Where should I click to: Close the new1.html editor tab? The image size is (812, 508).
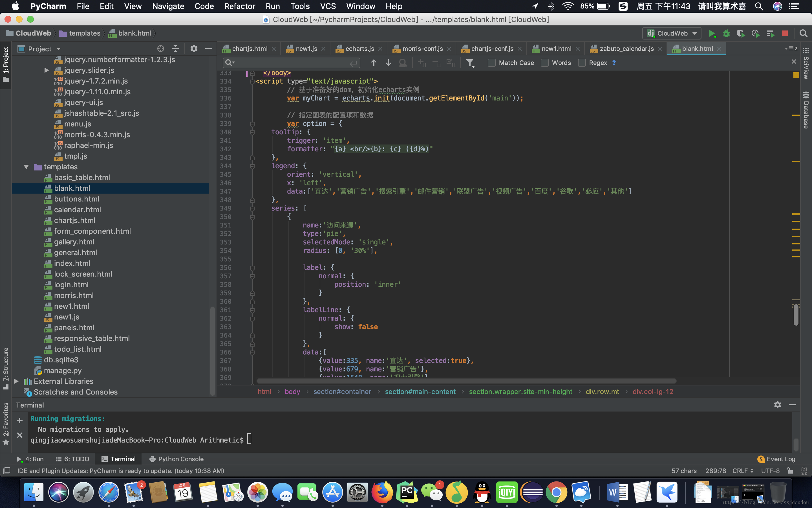577,49
